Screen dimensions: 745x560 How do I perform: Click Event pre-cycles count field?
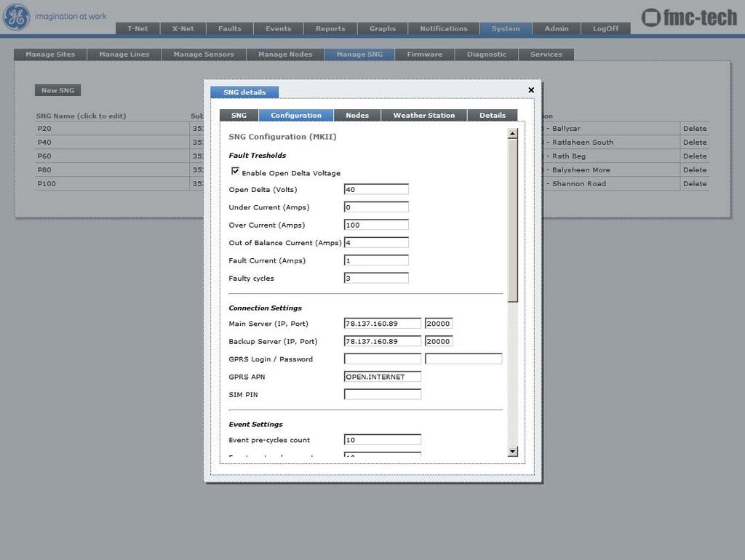click(x=383, y=440)
